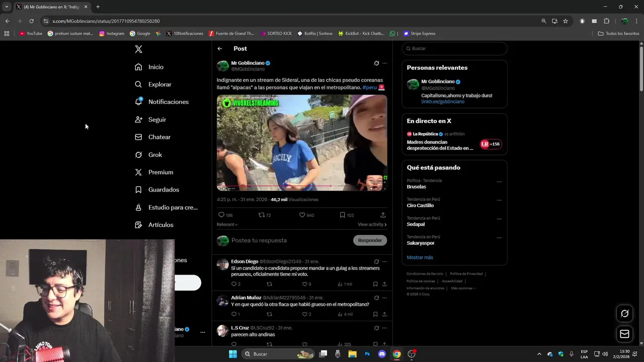The image size is (644, 362).
Task: Open the Sedapal trending topic
Action: [x=416, y=224]
